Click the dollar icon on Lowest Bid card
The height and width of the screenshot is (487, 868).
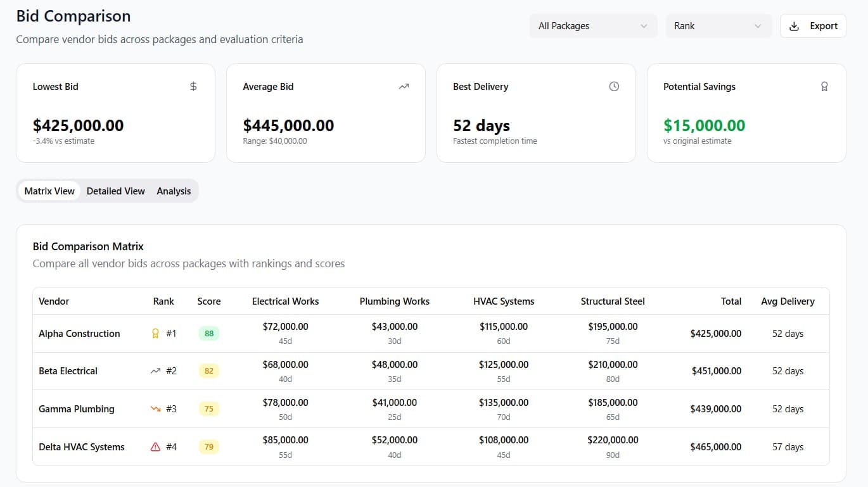coord(193,87)
